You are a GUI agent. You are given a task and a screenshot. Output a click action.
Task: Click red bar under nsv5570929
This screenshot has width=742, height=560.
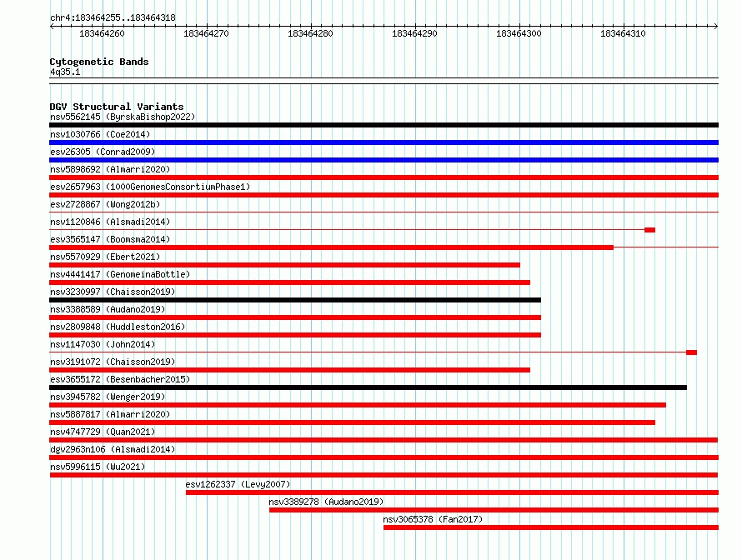pyautogui.click(x=284, y=265)
